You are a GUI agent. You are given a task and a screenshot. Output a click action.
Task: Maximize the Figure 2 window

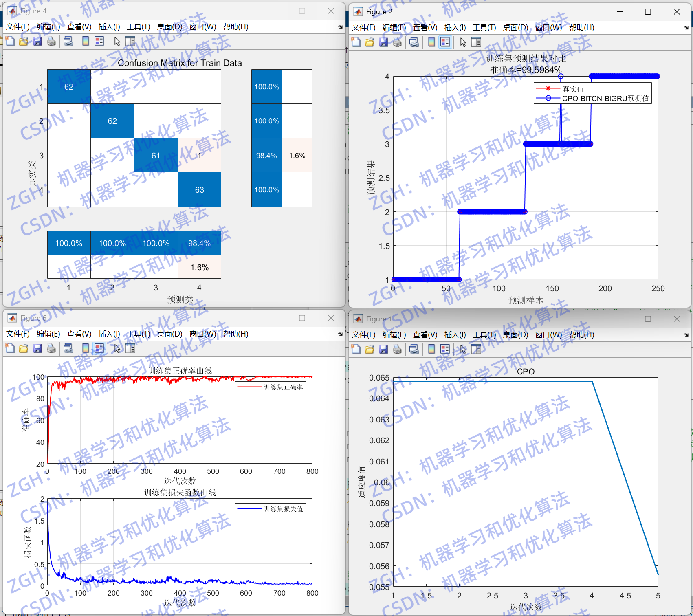(x=648, y=12)
